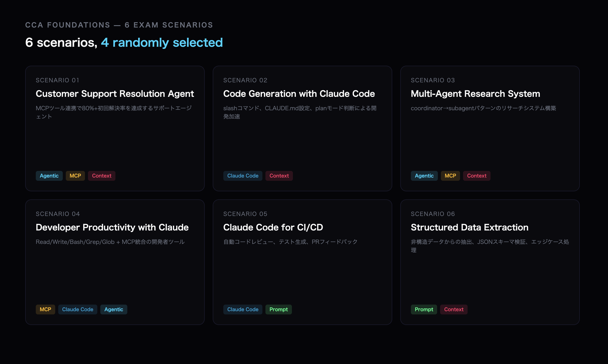608x364 pixels.
Task: Click the Context tag in Scenario 06
Action: (x=454, y=309)
